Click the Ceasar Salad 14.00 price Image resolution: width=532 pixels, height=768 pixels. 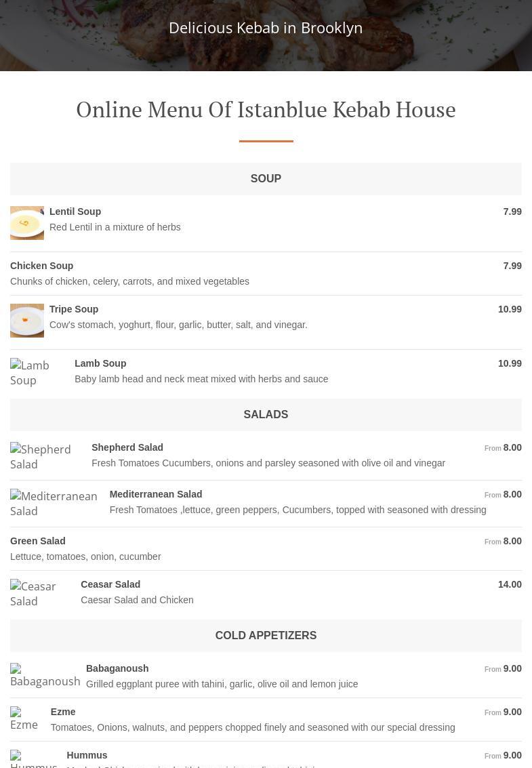point(510,584)
